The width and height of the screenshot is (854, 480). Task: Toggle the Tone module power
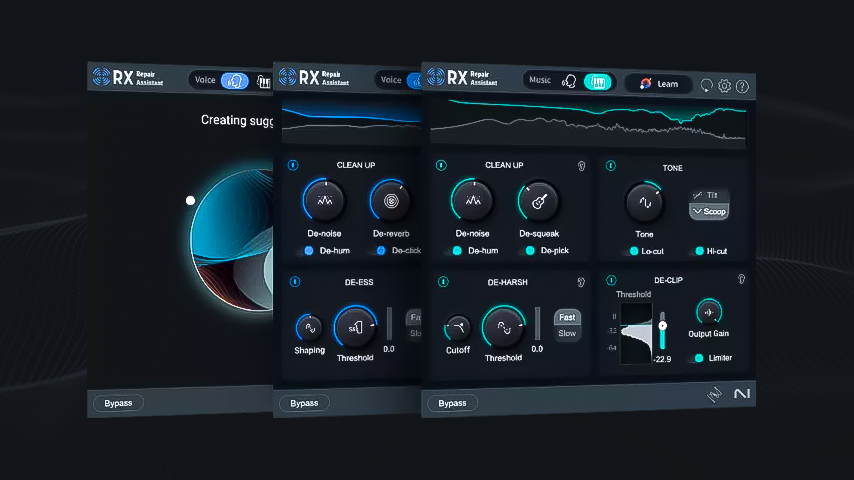click(611, 165)
